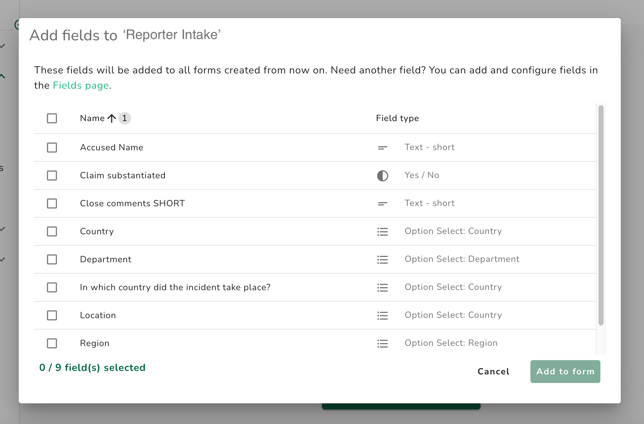Click the option list icon in Department row
644x424 pixels.
pyautogui.click(x=382, y=260)
